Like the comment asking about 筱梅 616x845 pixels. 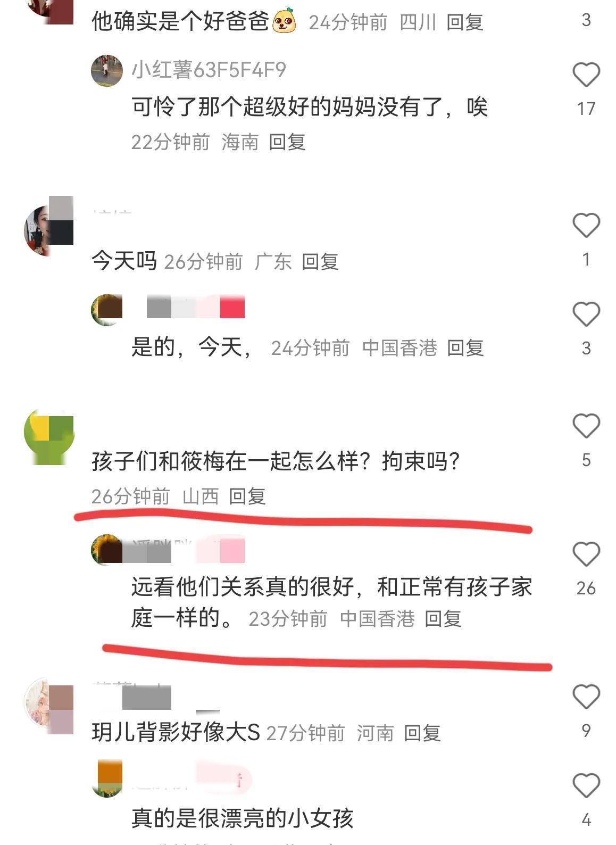tap(586, 426)
